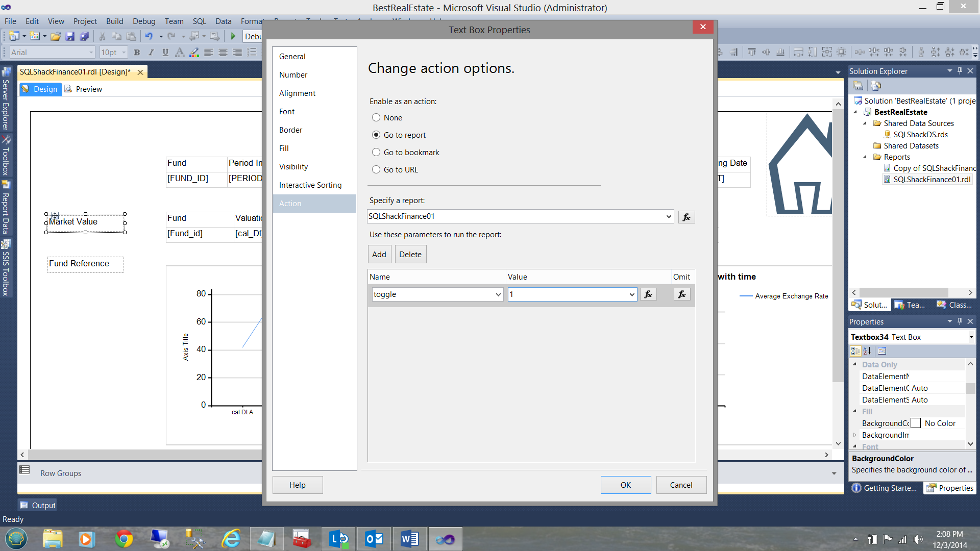The image size is (980, 551).
Task: Open the Specify a report dropdown
Action: point(668,216)
